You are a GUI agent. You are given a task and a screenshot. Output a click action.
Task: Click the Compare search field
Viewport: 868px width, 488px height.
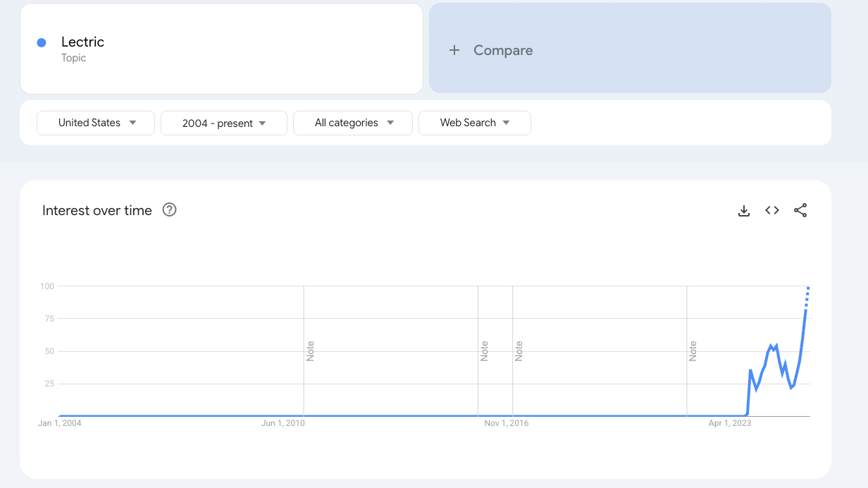502,49
